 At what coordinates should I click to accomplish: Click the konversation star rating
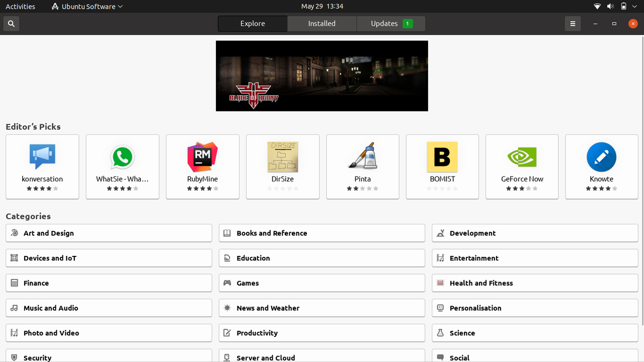[x=42, y=189]
